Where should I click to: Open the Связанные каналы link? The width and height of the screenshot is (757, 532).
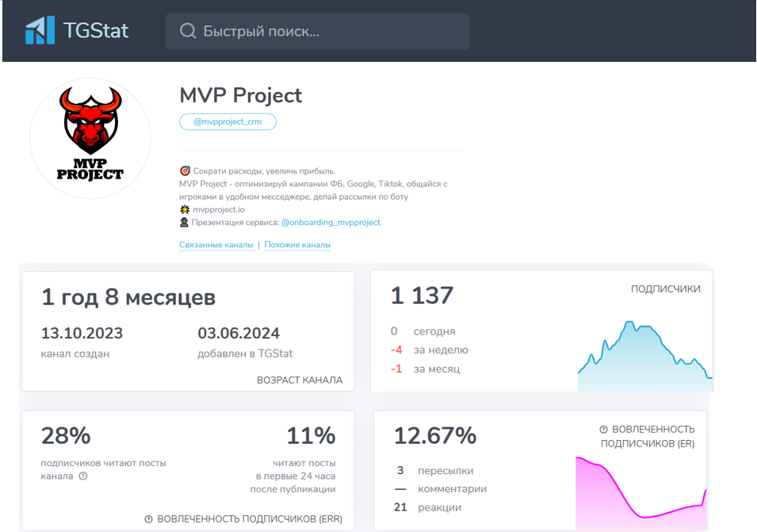216,245
